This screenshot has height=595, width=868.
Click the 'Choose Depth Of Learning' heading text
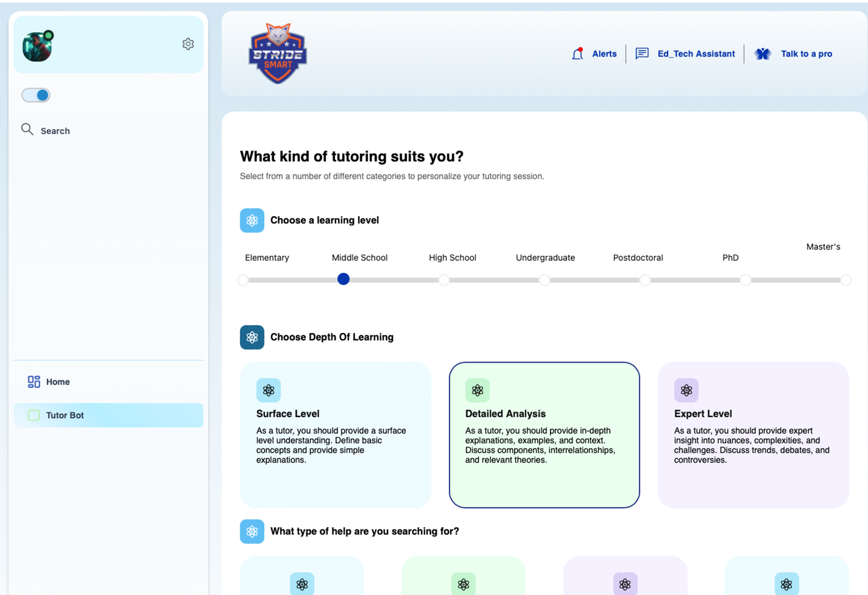tap(332, 337)
